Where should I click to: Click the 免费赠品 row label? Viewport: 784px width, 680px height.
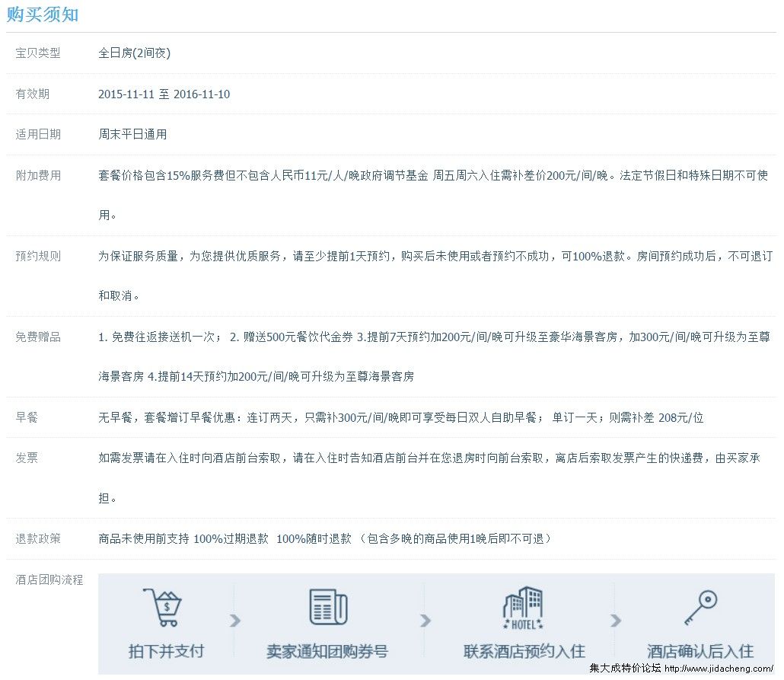38,337
